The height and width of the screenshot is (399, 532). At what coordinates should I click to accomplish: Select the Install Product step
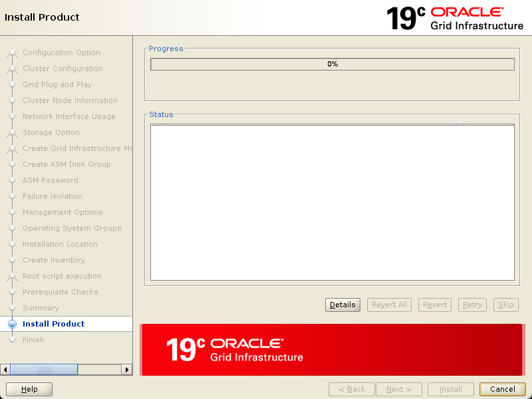tap(54, 324)
